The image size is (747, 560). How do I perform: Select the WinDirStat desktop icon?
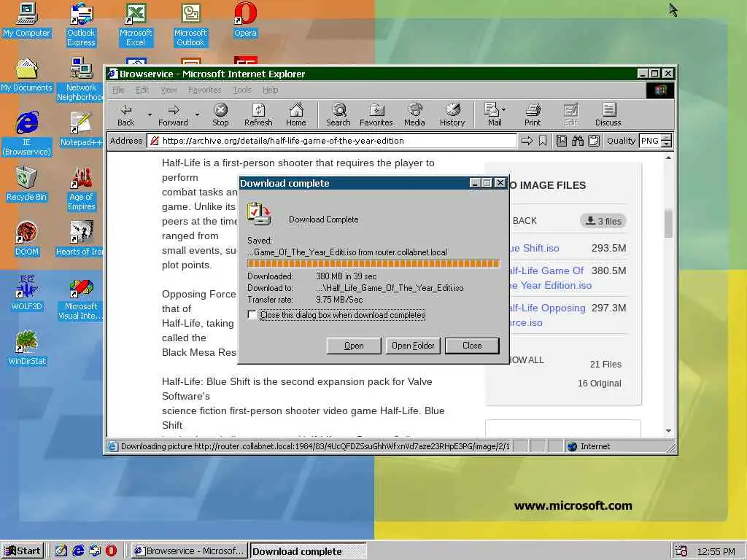click(x=26, y=349)
